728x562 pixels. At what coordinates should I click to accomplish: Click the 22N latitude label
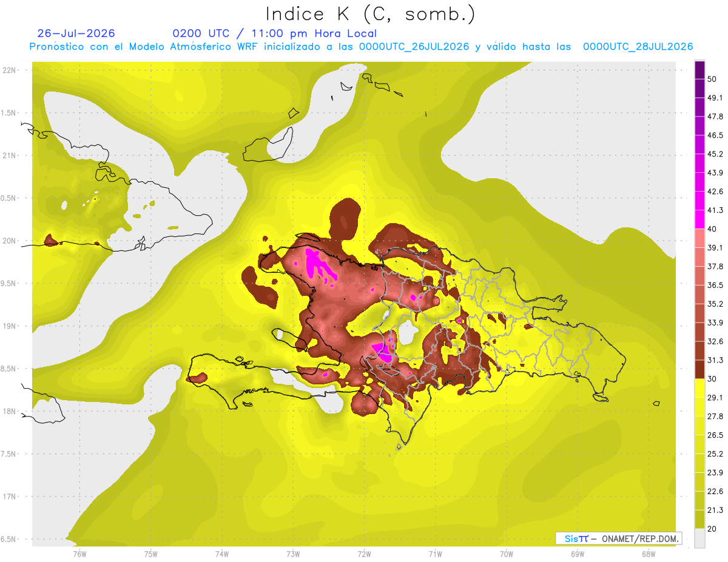tap(8, 70)
